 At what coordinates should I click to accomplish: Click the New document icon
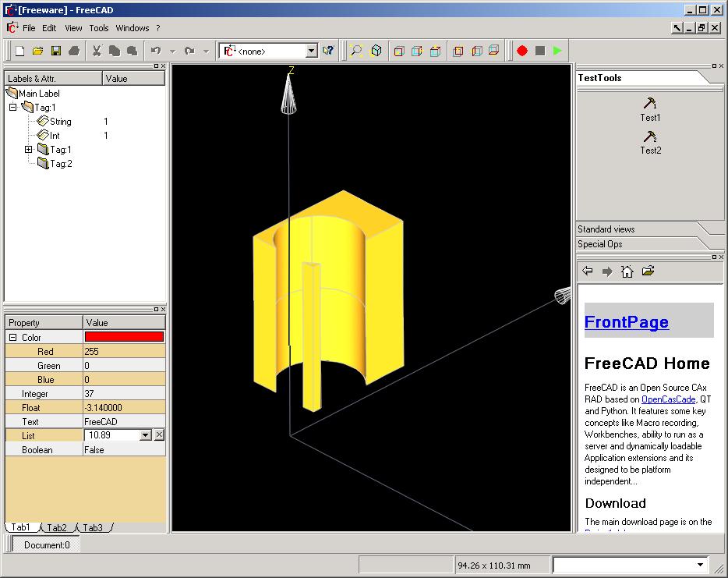tap(20, 51)
